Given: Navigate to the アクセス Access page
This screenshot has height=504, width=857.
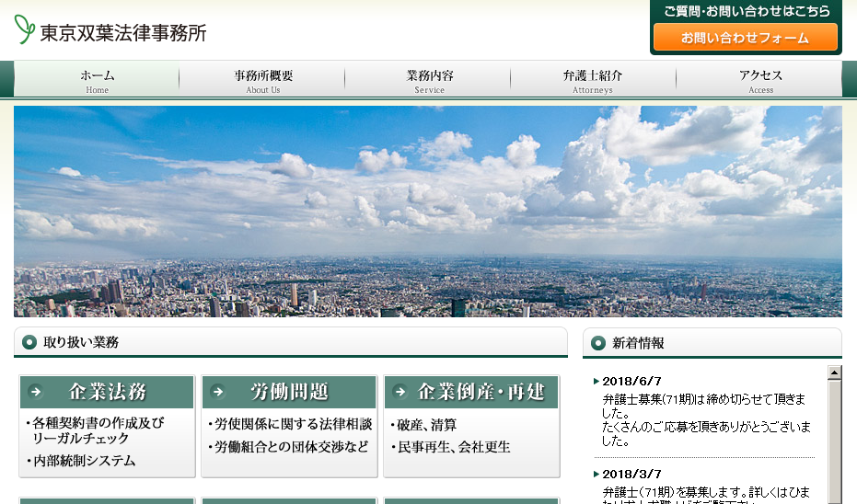Looking at the screenshot, I should 760,80.
